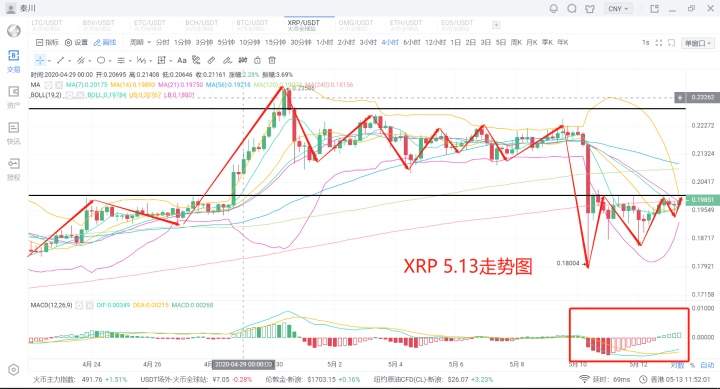The height and width of the screenshot is (389, 720).
Task: Open the chat message bubble icon
Action: pyautogui.click(x=572, y=8)
